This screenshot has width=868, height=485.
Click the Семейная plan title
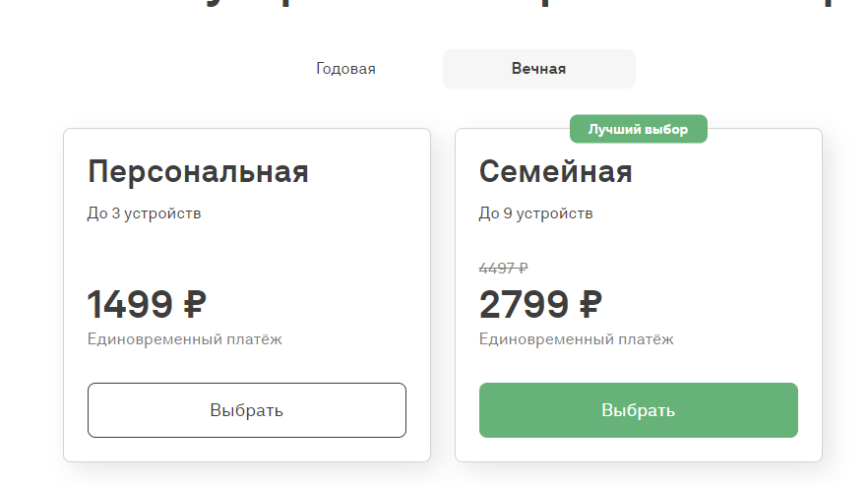[555, 172]
